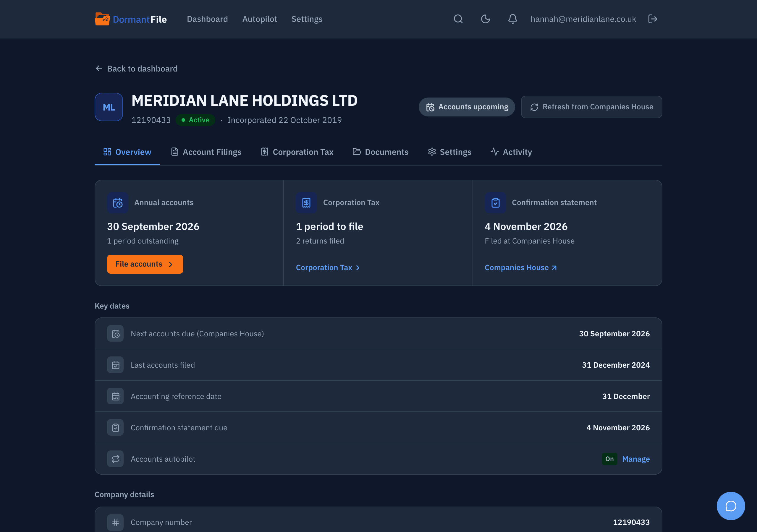
Task: Click the 31 December 2024 date value
Action: (616, 365)
